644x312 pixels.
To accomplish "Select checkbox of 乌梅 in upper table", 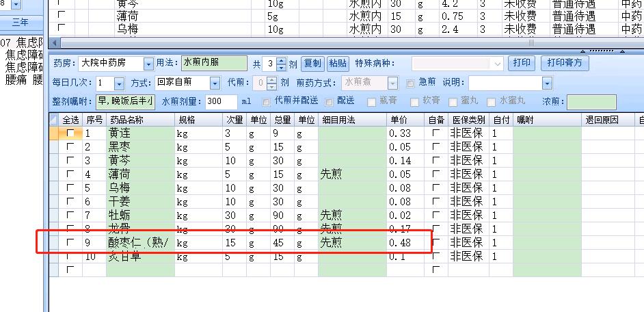I will 62,27.
